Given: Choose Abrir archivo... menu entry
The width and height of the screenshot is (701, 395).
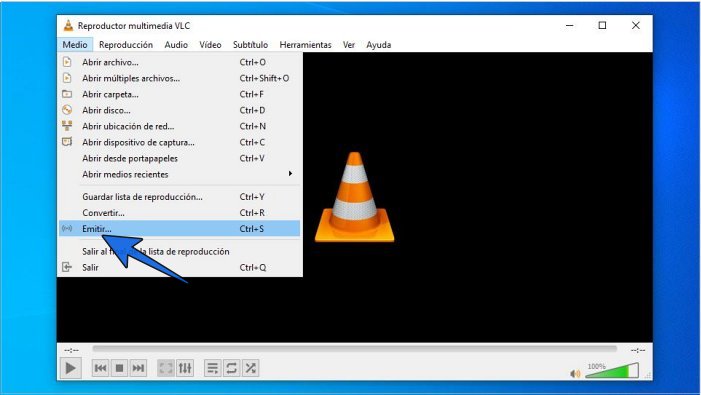Looking at the screenshot, I should click(179, 62).
